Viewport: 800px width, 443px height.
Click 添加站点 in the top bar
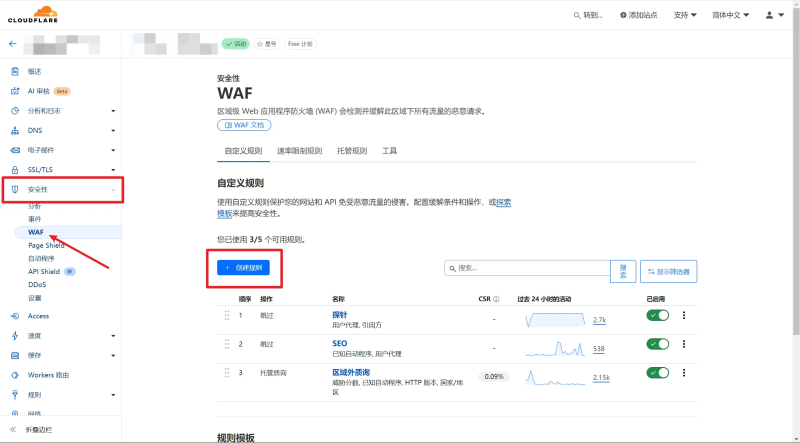pyautogui.click(x=638, y=15)
